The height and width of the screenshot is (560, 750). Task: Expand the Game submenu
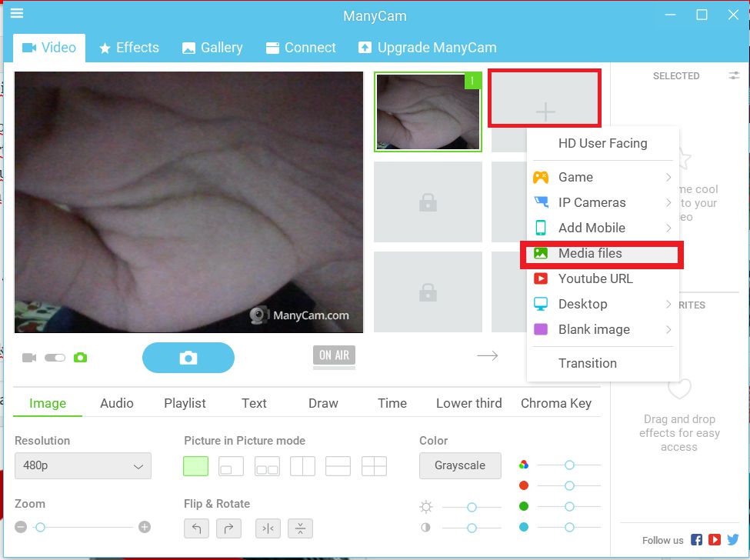602,177
